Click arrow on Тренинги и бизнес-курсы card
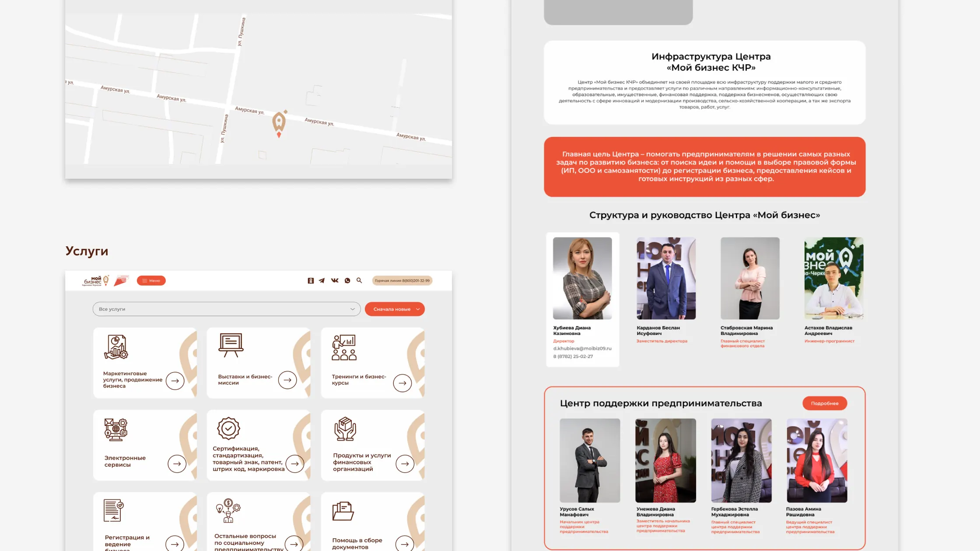The height and width of the screenshot is (551, 980). 402,383
